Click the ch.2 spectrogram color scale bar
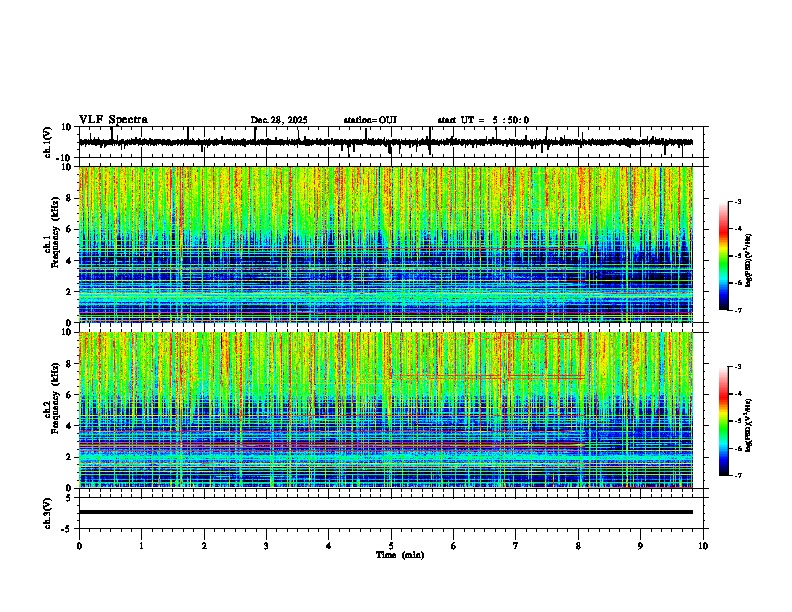Screen dimensions: 792x612 (x=724, y=421)
